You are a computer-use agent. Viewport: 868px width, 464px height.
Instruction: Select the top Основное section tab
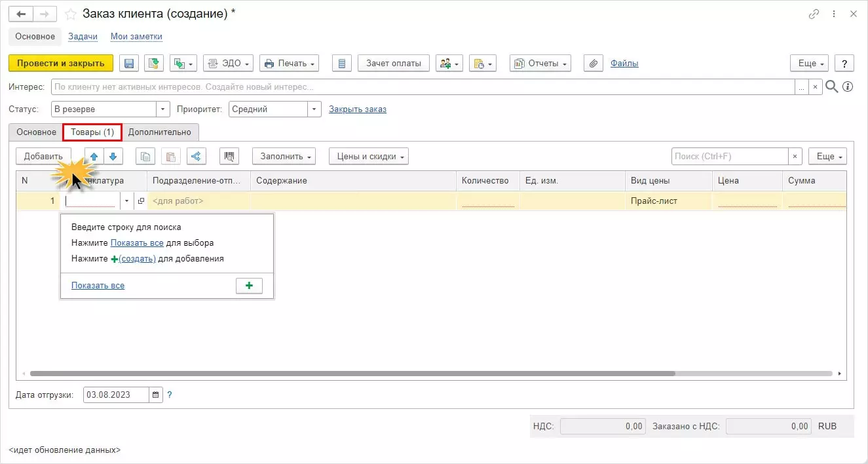tap(35, 37)
